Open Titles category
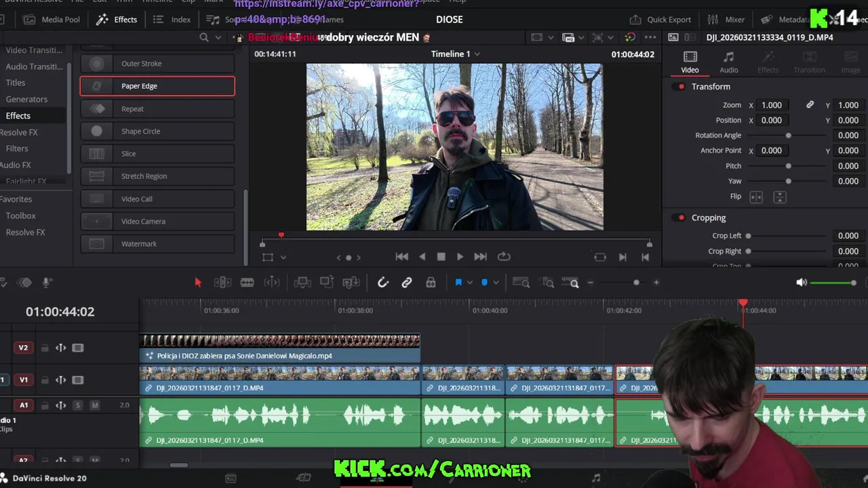The image size is (868, 488). [16, 83]
